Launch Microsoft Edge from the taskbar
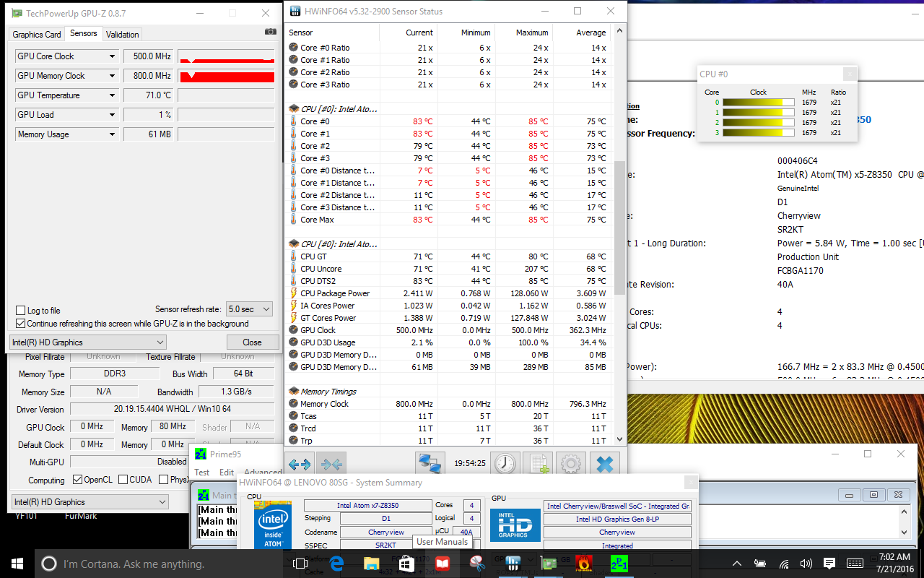Image resolution: width=924 pixels, height=578 pixels. coord(336,564)
